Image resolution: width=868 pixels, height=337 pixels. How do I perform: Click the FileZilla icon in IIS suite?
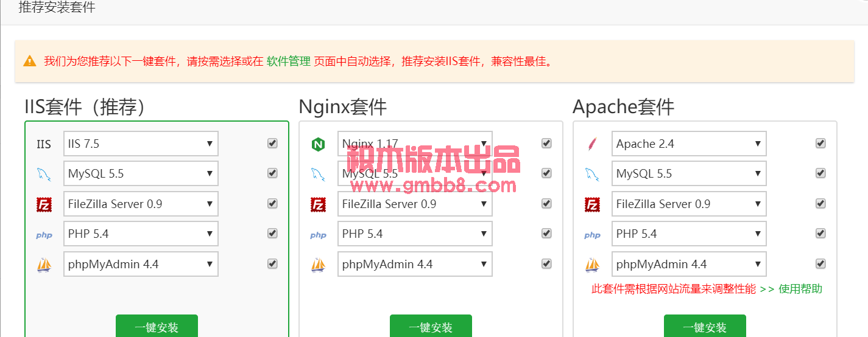[x=44, y=204]
